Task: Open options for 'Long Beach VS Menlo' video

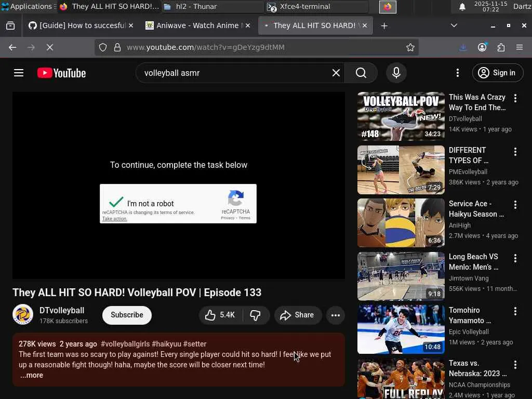Action: (515, 258)
